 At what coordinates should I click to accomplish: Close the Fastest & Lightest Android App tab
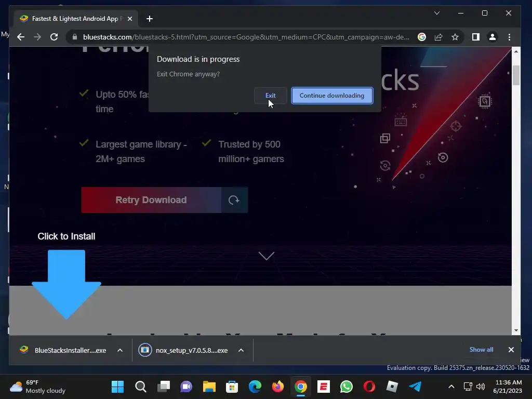pos(129,19)
